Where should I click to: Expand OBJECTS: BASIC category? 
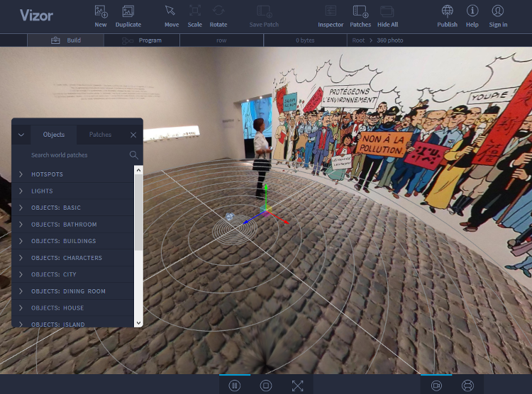point(72,208)
